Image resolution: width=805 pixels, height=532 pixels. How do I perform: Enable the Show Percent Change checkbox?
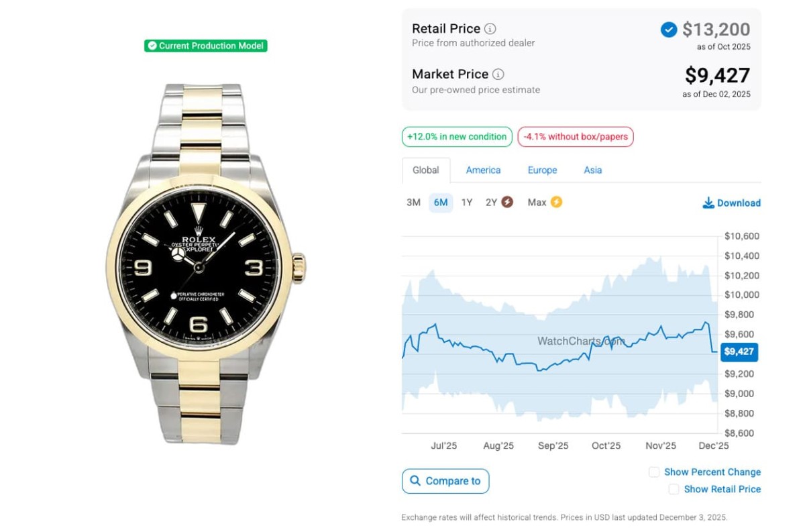coord(654,472)
